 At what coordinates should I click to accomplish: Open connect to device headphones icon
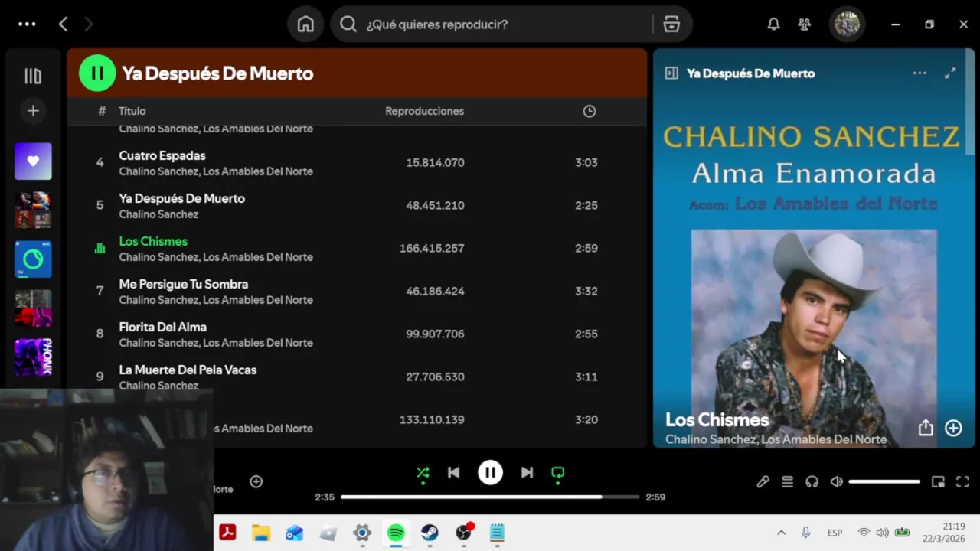click(x=812, y=481)
